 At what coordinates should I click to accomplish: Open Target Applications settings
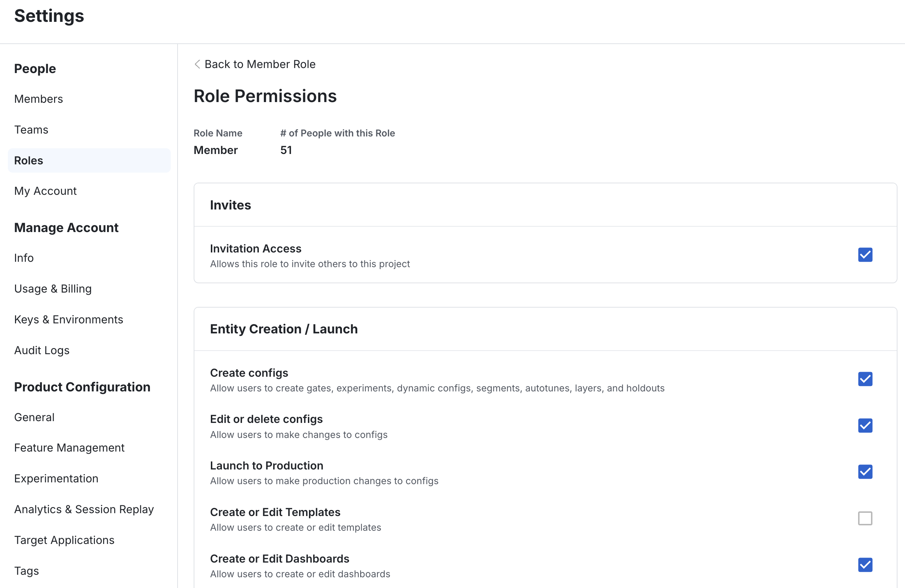64,540
